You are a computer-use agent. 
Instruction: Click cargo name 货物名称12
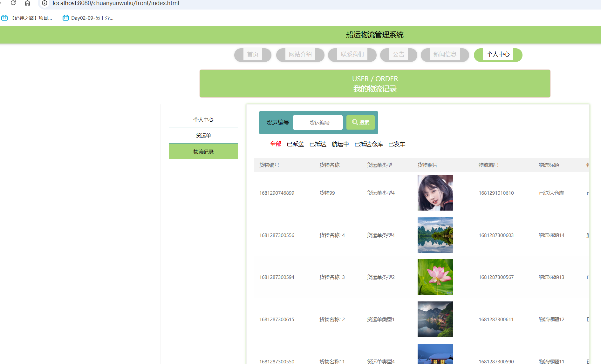(x=332, y=320)
